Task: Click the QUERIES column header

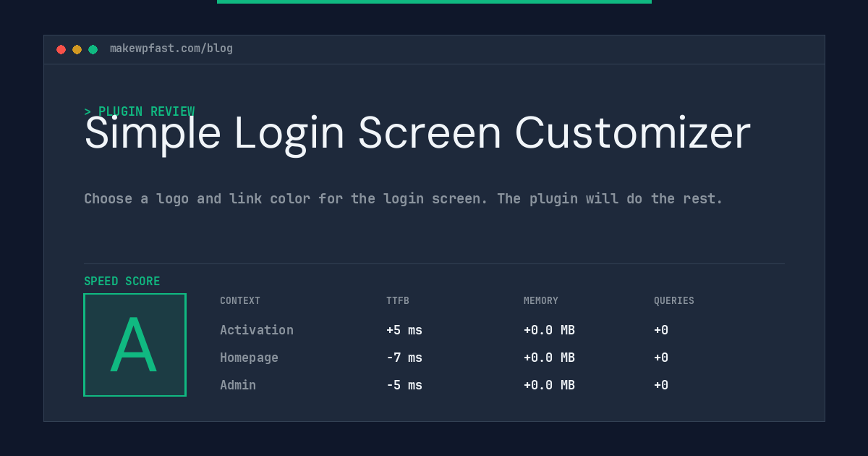Action: (x=674, y=300)
